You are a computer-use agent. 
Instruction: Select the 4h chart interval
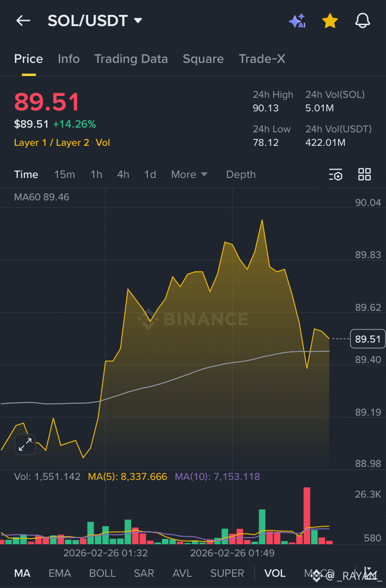[x=123, y=174]
